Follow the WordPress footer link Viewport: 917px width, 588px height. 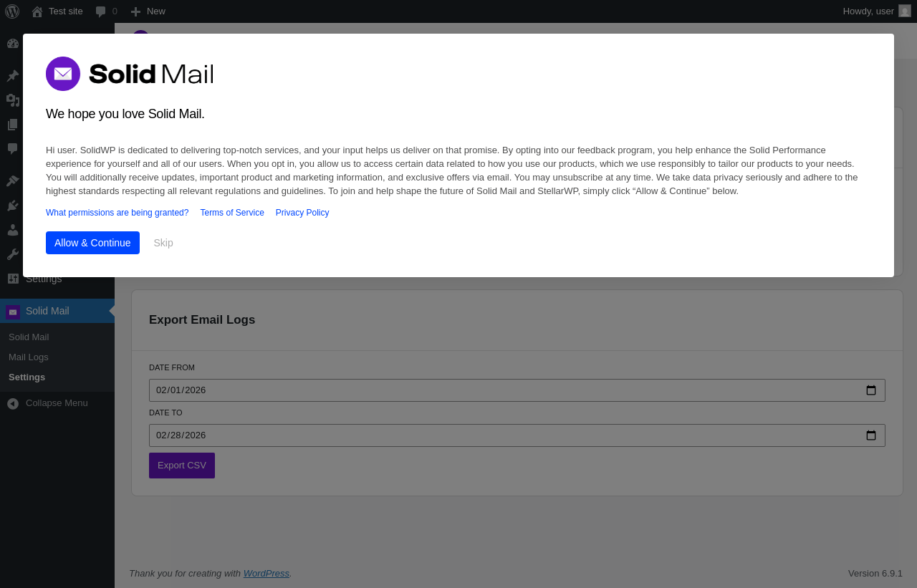tap(267, 573)
